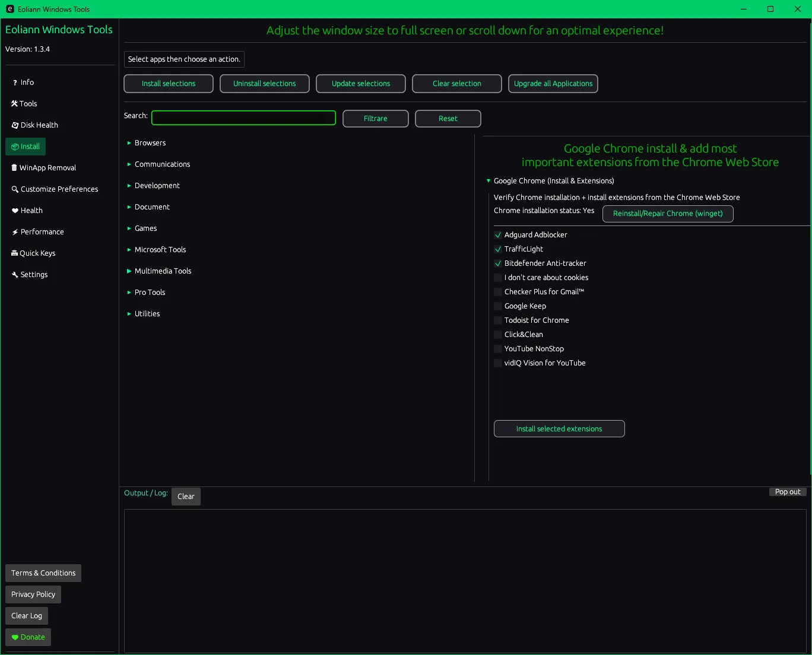Uncheck the Adguard Adblocker checkbox

point(498,235)
